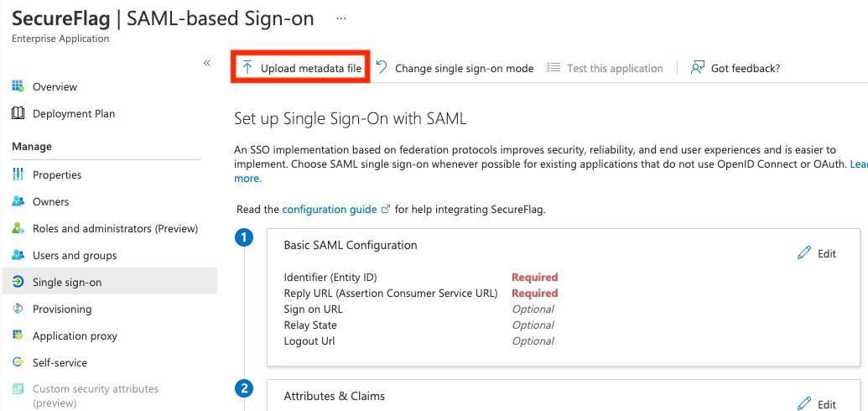Image resolution: width=868 pixels, height=411 pixels.
Task: Click step 1 numbered circle marker
Action: [x=243, y=238]
